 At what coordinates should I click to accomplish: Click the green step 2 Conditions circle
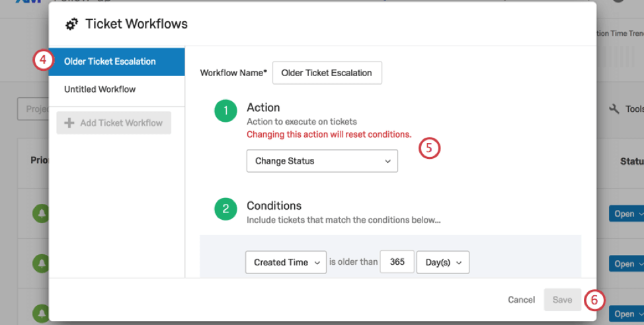[x=225, y=209]
